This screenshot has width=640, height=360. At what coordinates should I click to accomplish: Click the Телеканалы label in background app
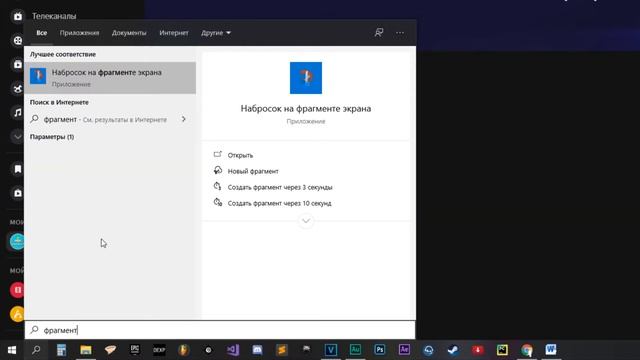tap(54, 16)
